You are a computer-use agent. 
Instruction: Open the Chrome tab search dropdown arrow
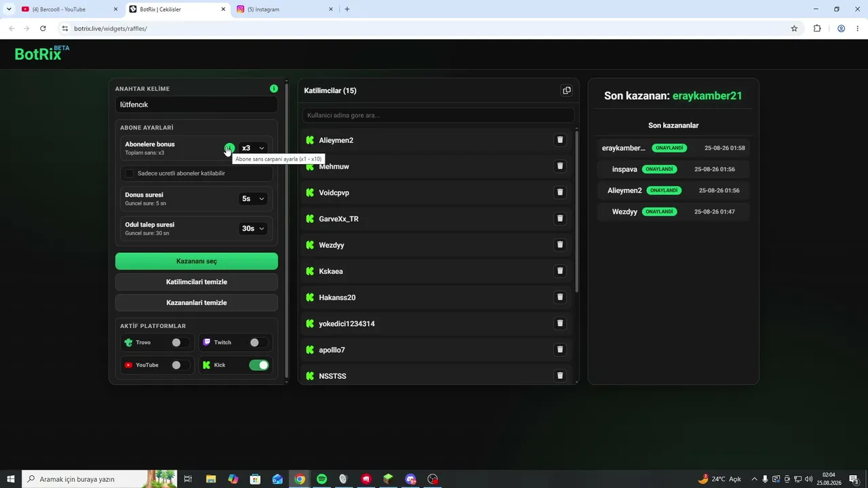9,9
